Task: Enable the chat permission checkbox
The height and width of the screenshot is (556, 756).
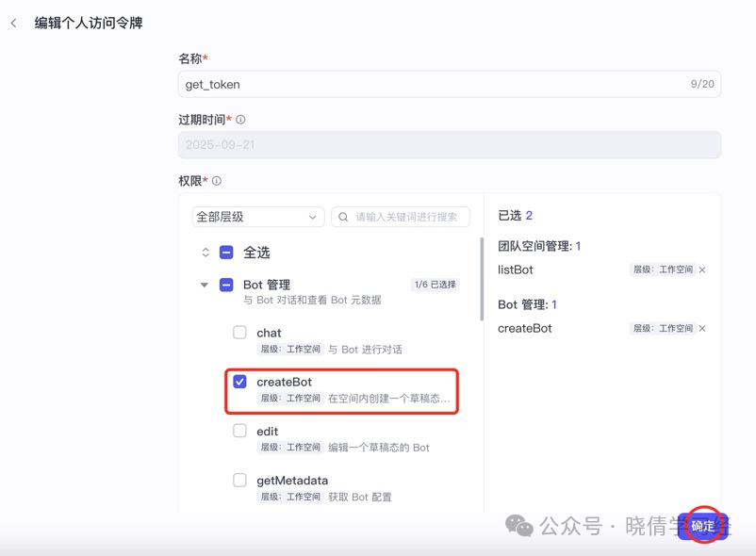Action: 239,333
